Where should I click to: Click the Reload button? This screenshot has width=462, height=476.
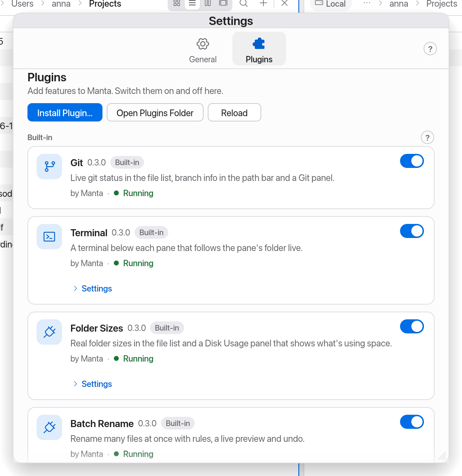pyautogui.click(x=235, y=112)
